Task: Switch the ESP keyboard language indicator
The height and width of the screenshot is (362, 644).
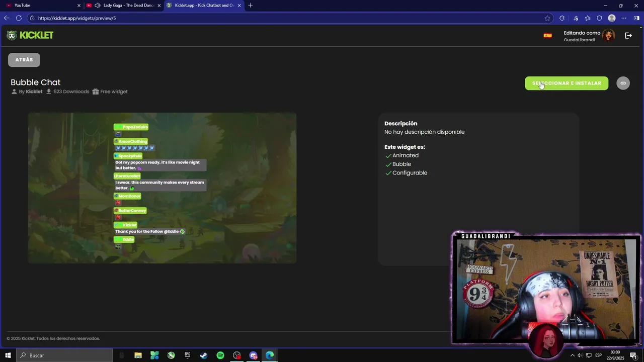Action: pyautogui.click(x=599, y=355)
